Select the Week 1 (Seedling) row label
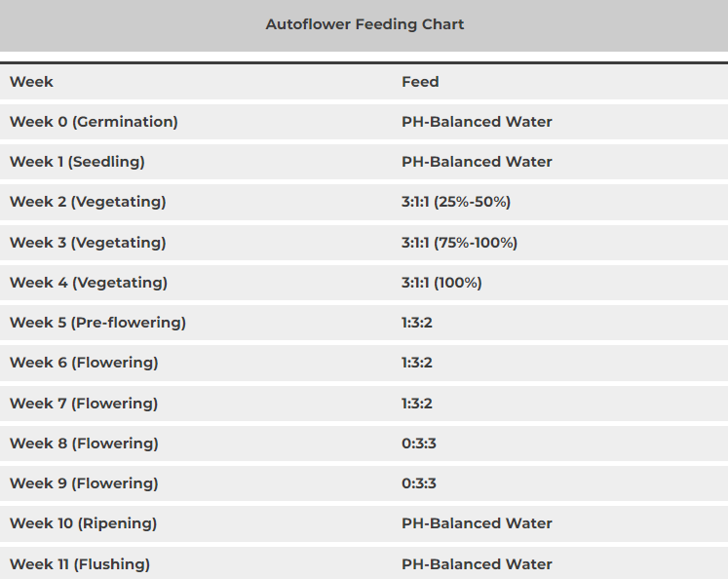The width and height of the screenshot is (728, 579). tap(77, 162)
